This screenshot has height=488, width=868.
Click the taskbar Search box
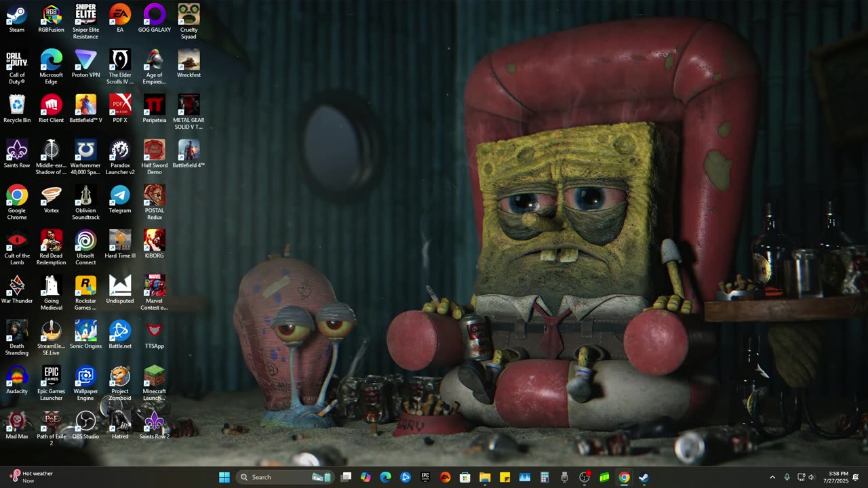(284, 477)
